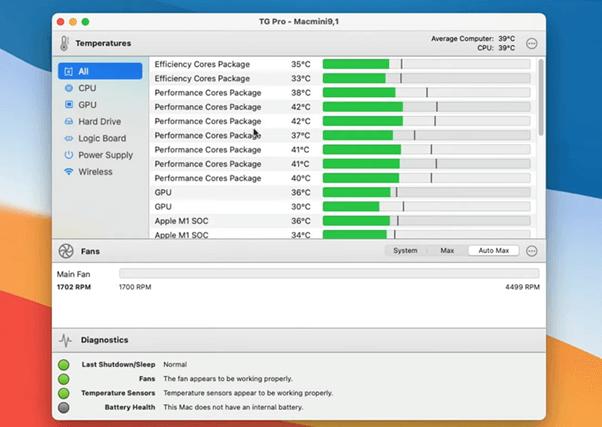This screenshot has width=602, height=427.
Task: Minimize the TG Pro window
Action: pyautogui.click(x=73, y=22)
